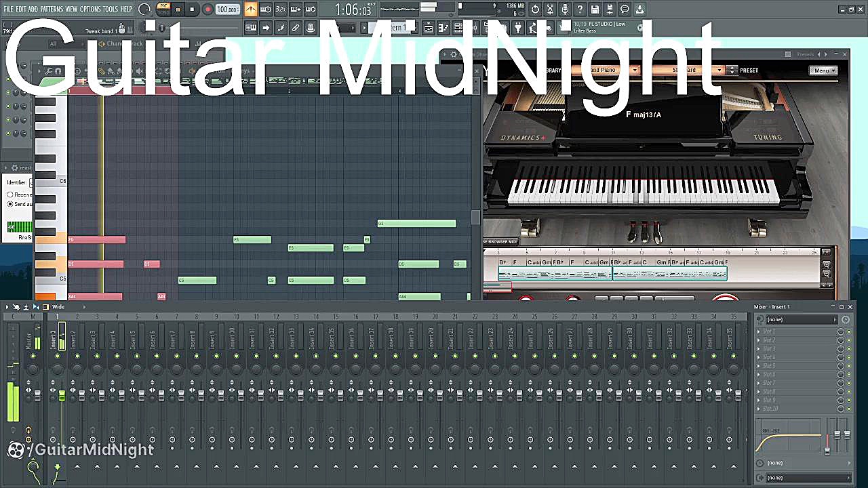
Task: Click the running figure icon in the toolbar
Action: [533, 28]
